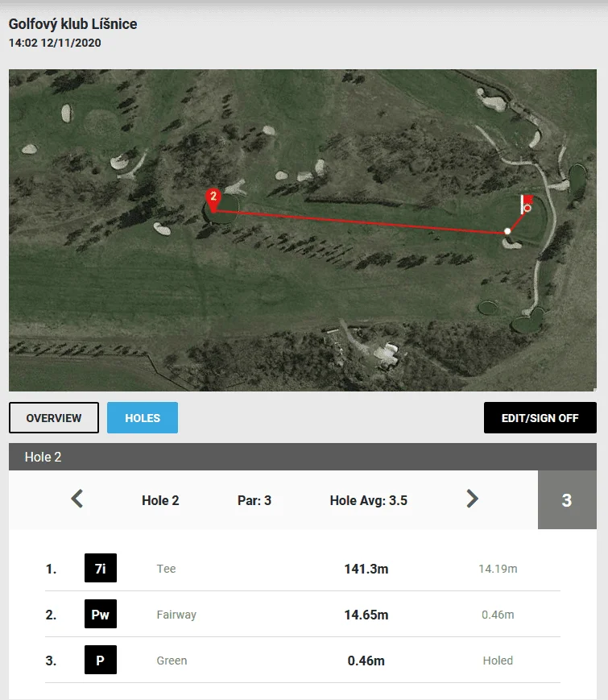Select the Tee shot row 141.3m distance
This screenshot has width=608, height=700.
point(366,569)
